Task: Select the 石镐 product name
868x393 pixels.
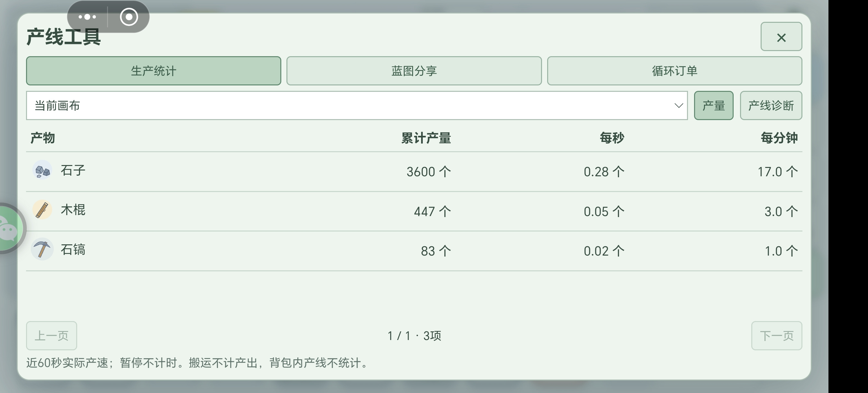Action: pos(73,250)
